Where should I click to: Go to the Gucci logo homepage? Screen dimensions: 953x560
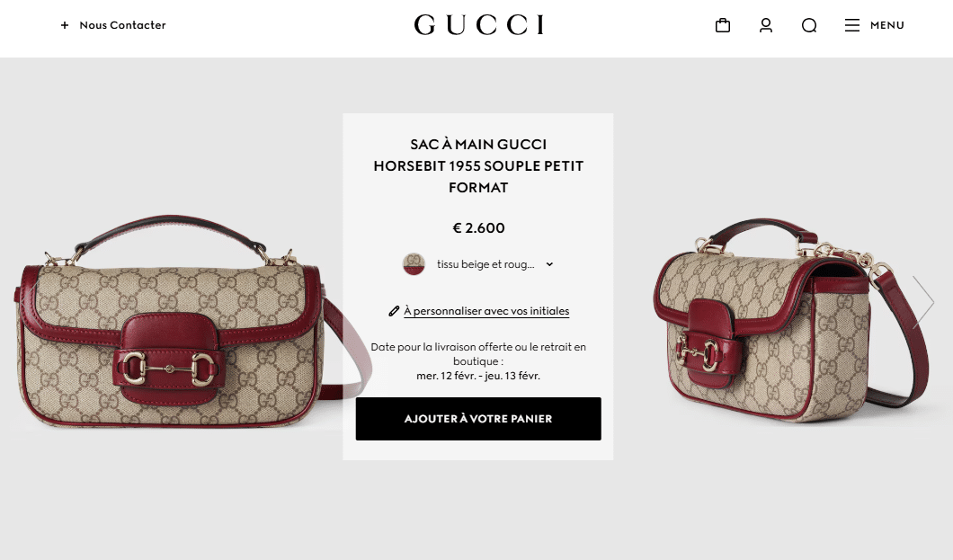[478, 25]
